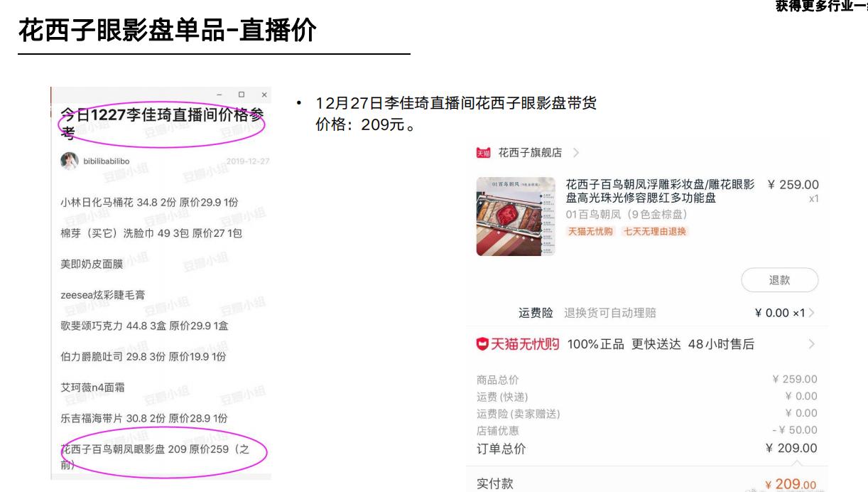Image resolution: width=868 pixels, height=492 pixels.
Task: Click the orange 天猫无忧购 tag
Action: (590, 232)
